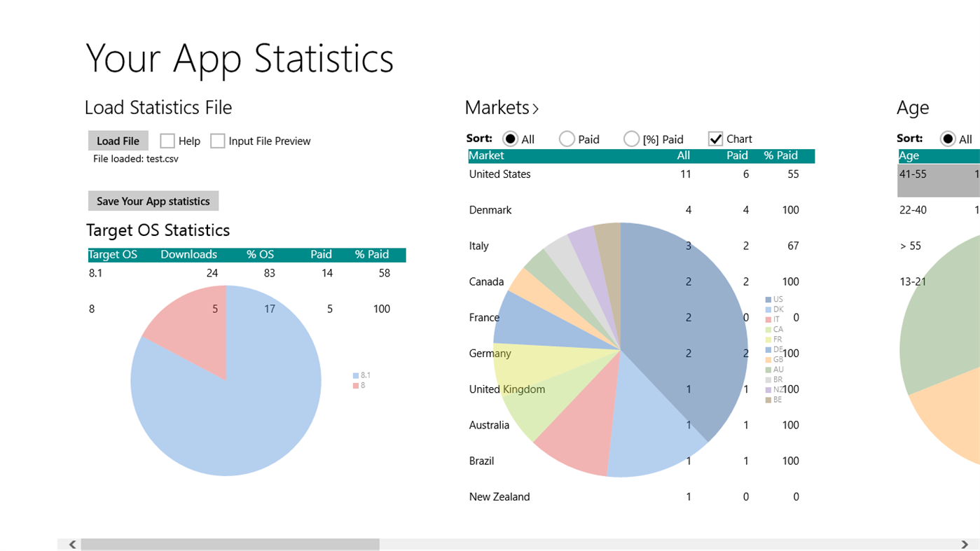Enable the Input File Preview checkbox
Screen dimensions: 980x551
[x=217, y=141]
